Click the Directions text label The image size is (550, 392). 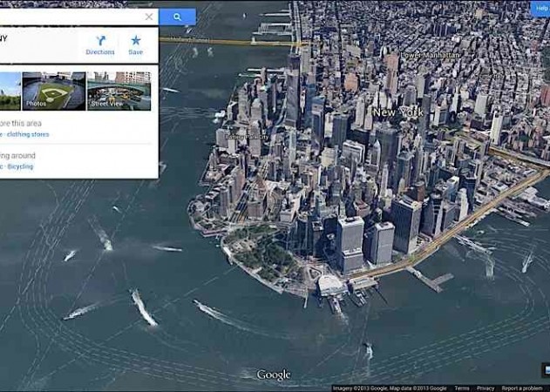pyautogui.click(x=100, y=52)
